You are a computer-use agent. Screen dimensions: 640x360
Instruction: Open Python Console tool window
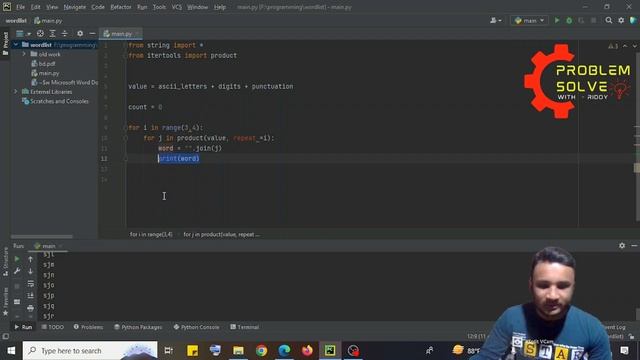[196, 327]
